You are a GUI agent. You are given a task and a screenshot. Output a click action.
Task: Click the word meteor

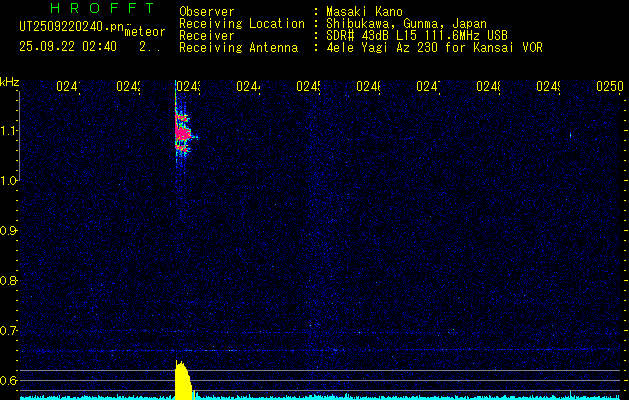coord(145,32)
